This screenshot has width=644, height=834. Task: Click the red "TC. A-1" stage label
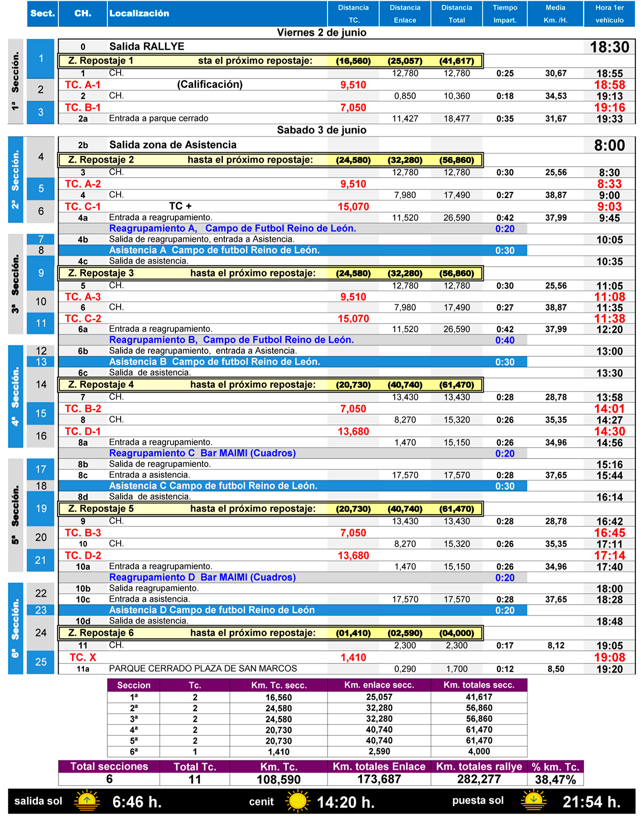point(83,85)
